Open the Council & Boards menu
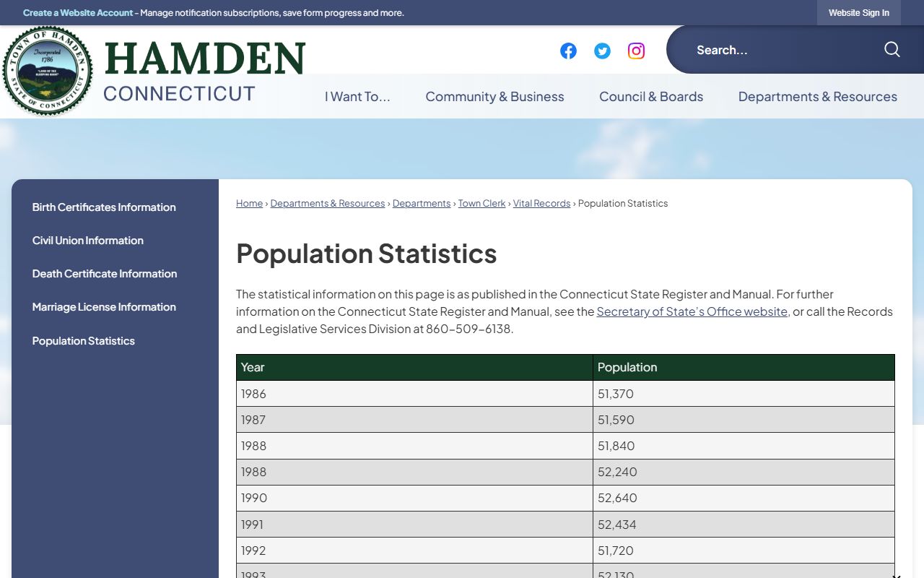This screenshot has width=924, height=578. pos(651,96)
